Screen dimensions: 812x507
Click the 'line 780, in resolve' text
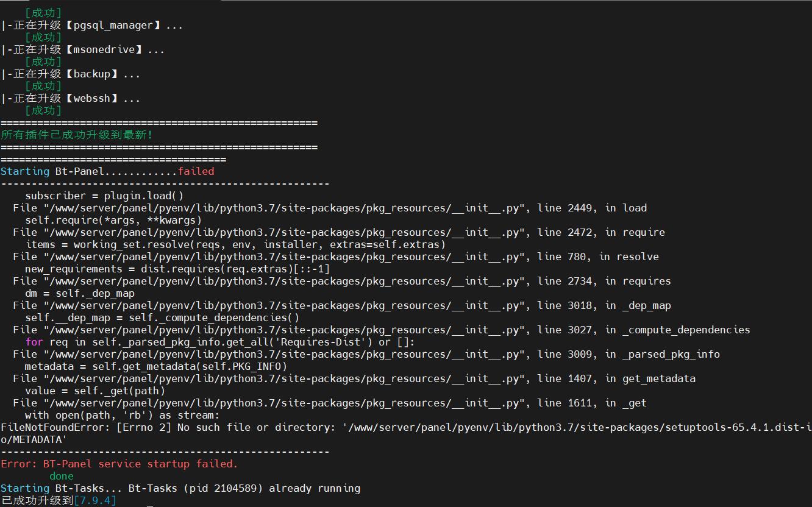(x=598, y=257)
